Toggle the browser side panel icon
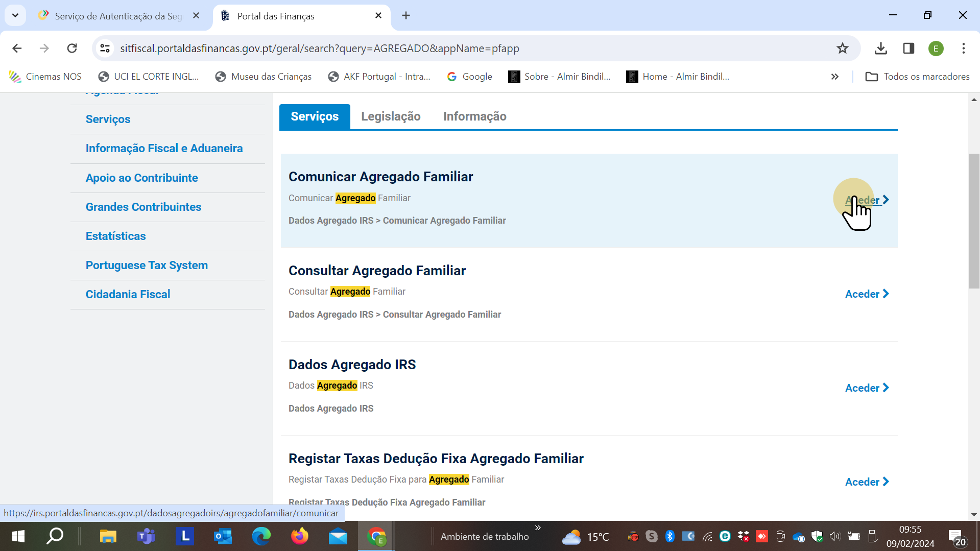 point(909,49)
